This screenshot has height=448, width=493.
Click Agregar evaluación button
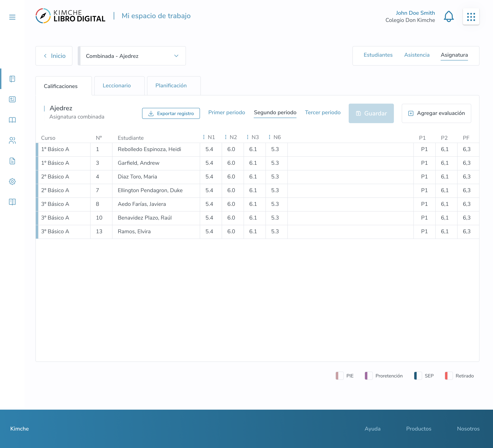436,113
